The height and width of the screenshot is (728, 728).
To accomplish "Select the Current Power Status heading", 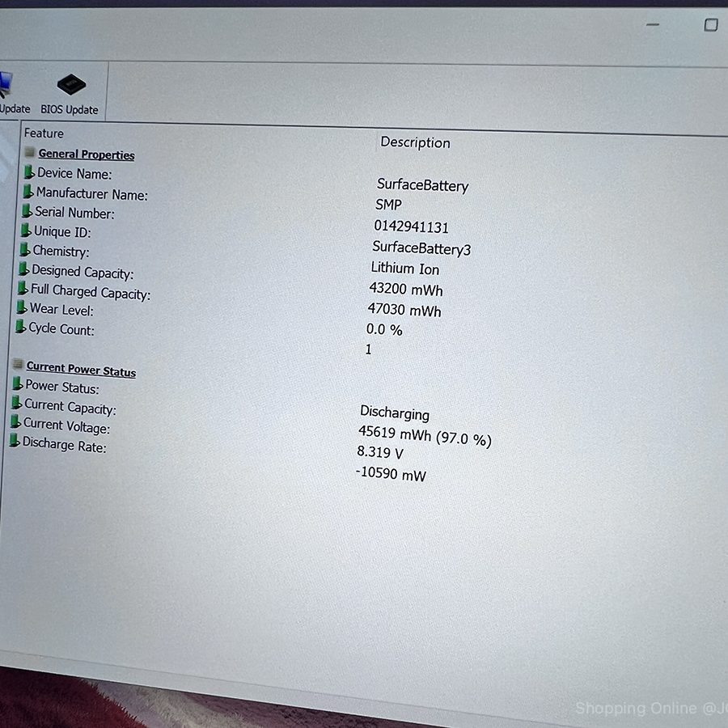I will click(x=81, y=370).
